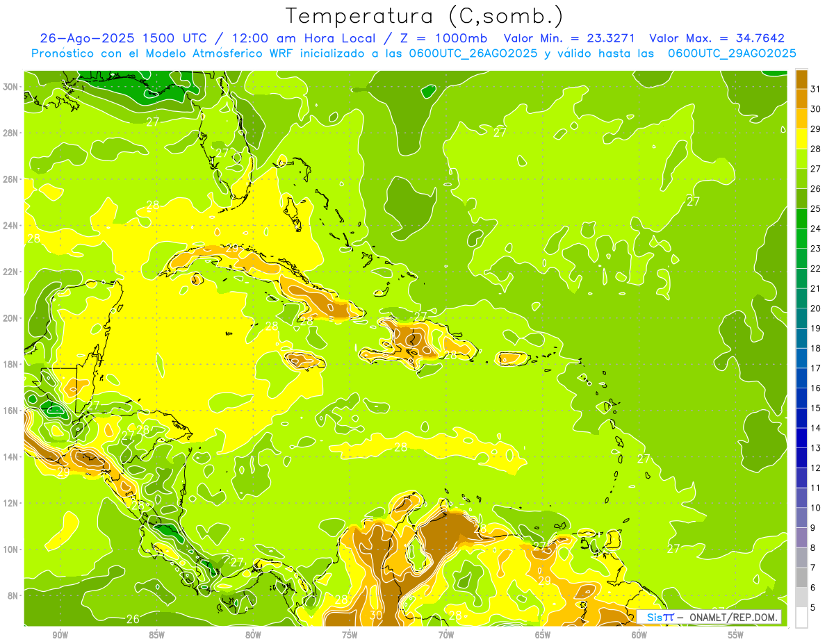834x644 pixels.
Task: Click value 7 on the color scale
Action: pyautogui.click(x=813, y=568)
